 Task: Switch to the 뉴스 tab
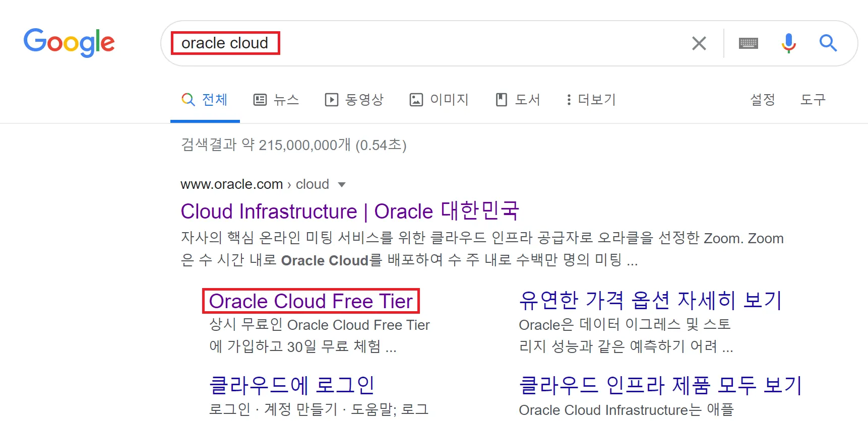point(276,100)
